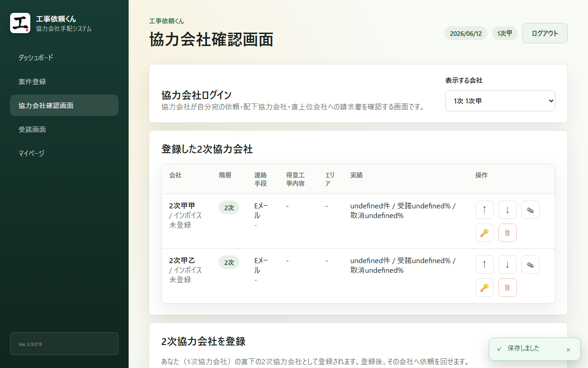Edit 2次甲甲 with pencil icon

point(531,210)
